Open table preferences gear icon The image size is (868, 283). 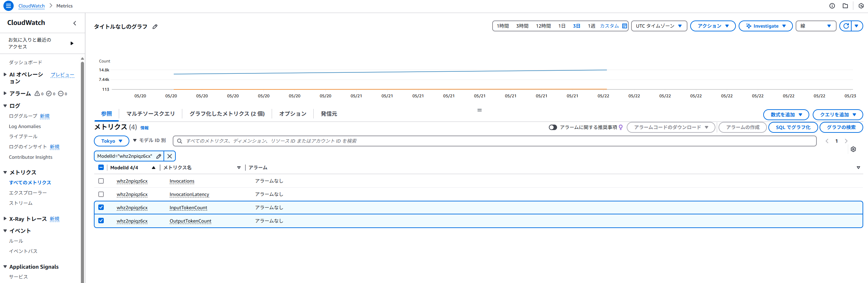click(x=853, y=149)
